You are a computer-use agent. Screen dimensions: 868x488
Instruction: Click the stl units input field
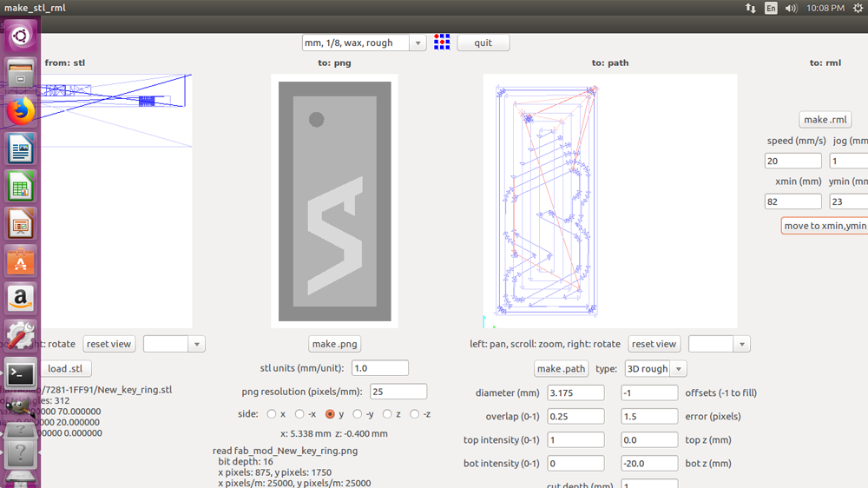(x=380, y=368)
